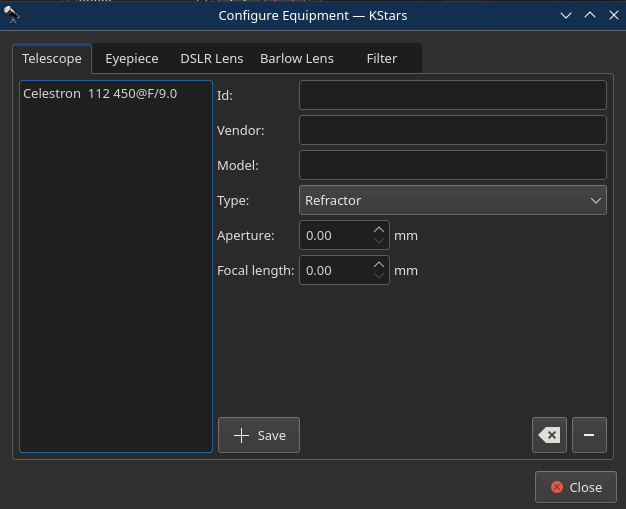This screenshot has height=509, width=626.
Task: Click into the Vendor text field
Action: pos(453,130)
